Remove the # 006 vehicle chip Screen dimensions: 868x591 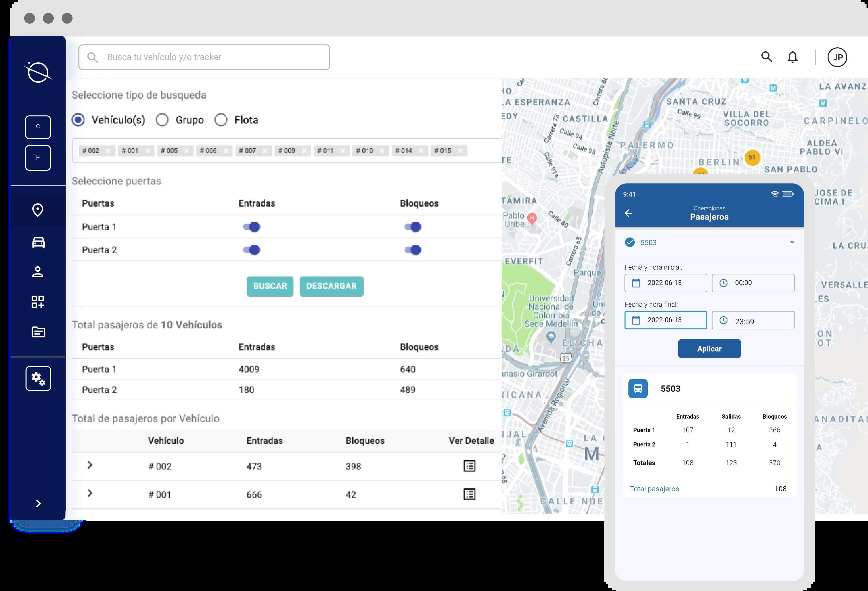226,151
